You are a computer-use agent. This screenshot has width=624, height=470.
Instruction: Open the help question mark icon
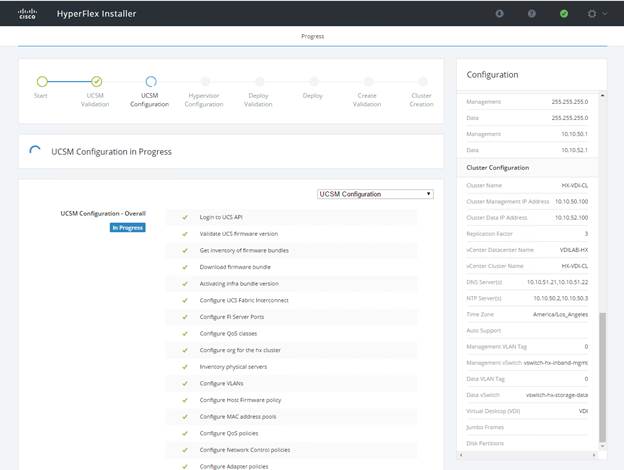coord(532,14)
